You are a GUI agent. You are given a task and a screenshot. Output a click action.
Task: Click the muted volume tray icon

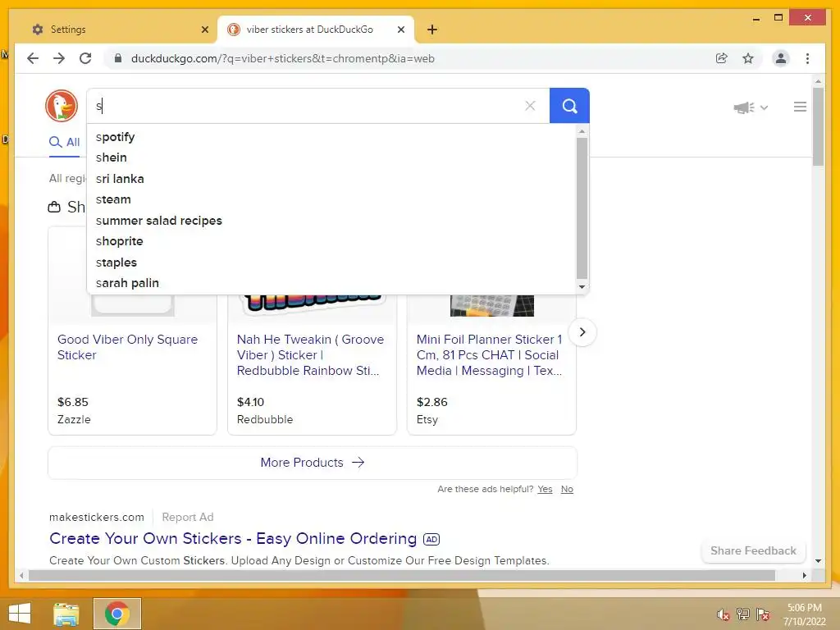click(724, 614)
